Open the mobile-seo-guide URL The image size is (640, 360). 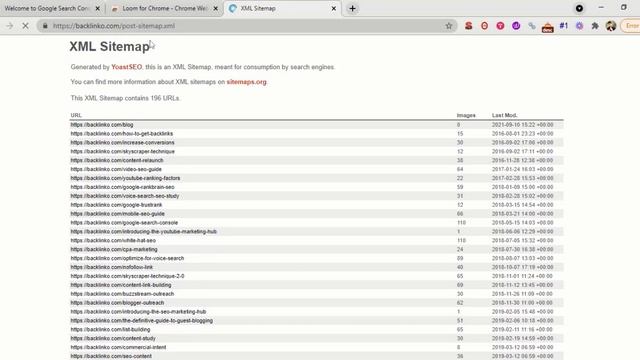118,214
